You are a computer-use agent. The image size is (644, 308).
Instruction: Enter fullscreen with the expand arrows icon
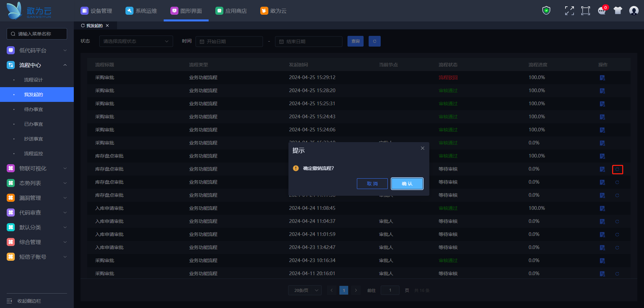point(569,11)
